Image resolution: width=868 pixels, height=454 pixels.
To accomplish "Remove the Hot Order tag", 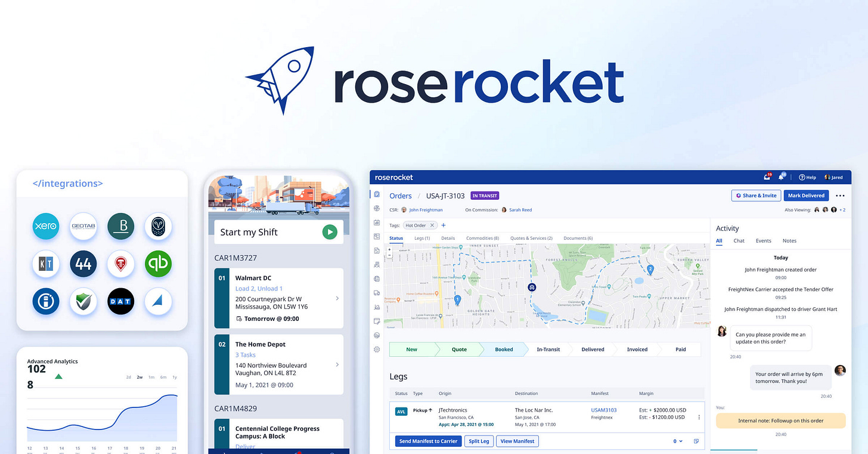I will [x=433, y=226].
